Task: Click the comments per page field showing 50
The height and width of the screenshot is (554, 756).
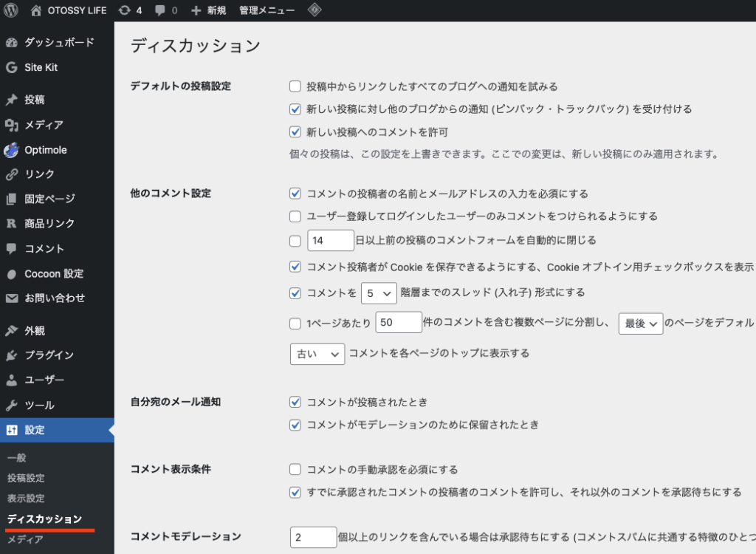Action: tap(398, 323)
